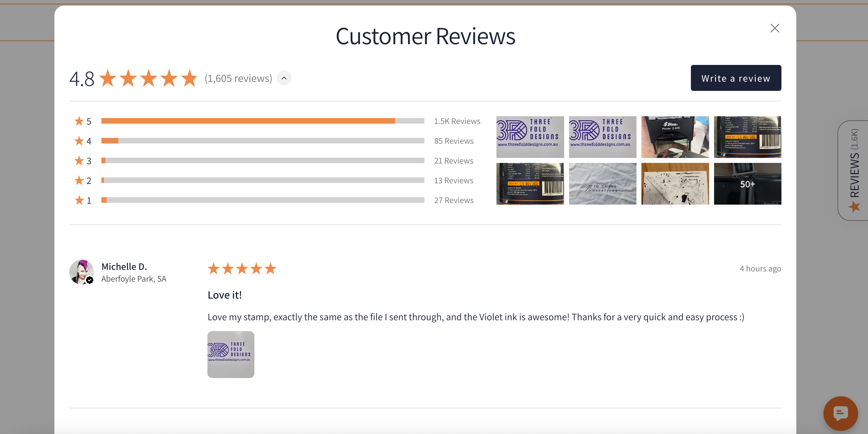The height and width of the screenshot is (434, 868).
Task: Click the orange star next to number 1
Action: [79, 201]
